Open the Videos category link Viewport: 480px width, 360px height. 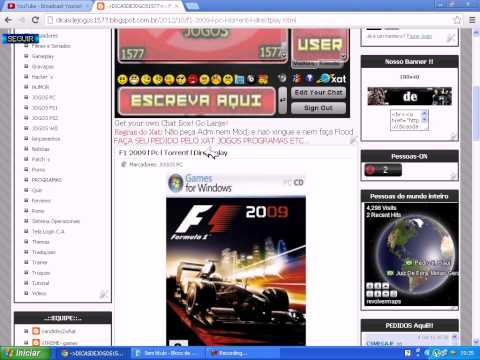(x=39, y=294)
